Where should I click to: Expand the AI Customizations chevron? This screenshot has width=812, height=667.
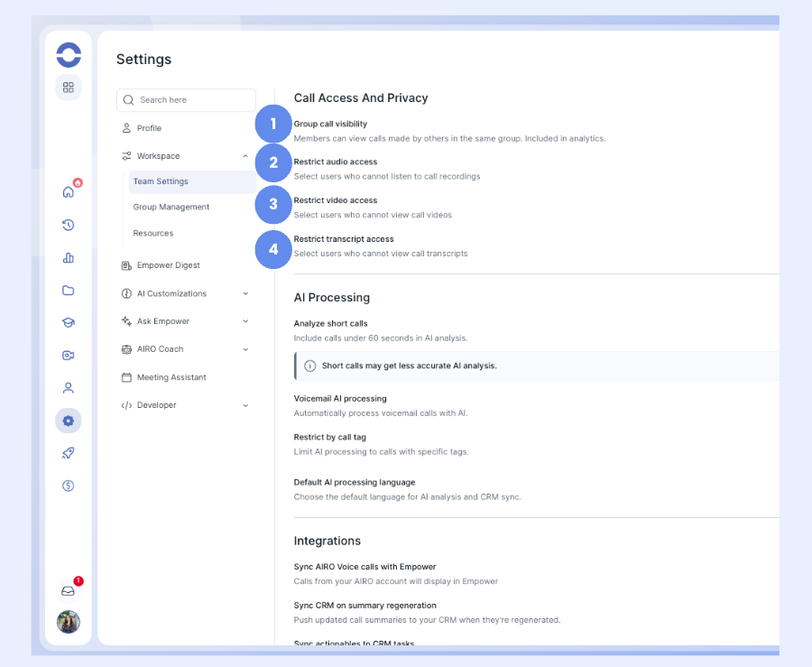pos(245,293)
